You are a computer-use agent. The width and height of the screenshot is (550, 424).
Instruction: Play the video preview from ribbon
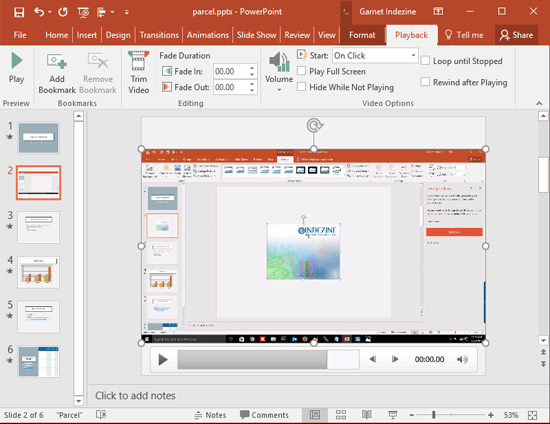click(16, 68)
